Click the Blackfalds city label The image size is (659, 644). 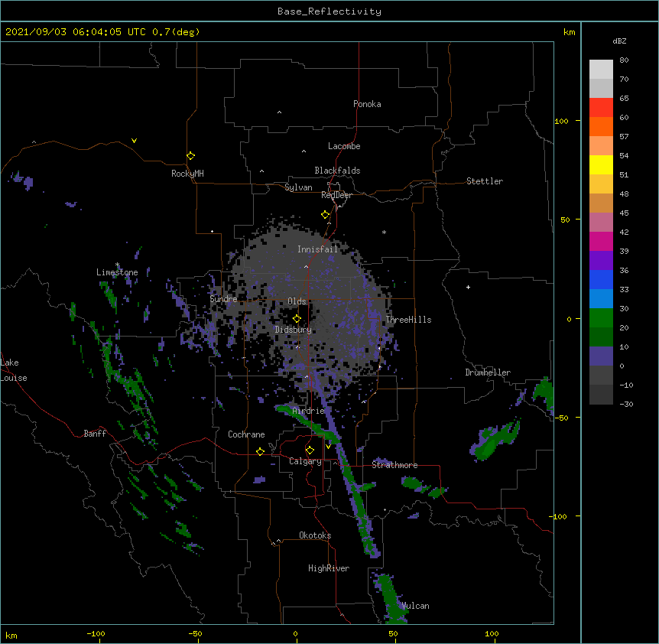click(337, 171)
